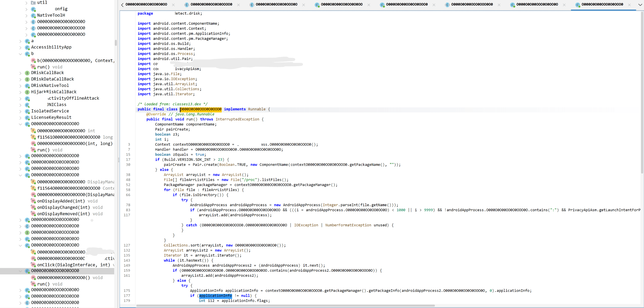
Task: Open the tab list dropdown arrow
Action: click(640, 5)
